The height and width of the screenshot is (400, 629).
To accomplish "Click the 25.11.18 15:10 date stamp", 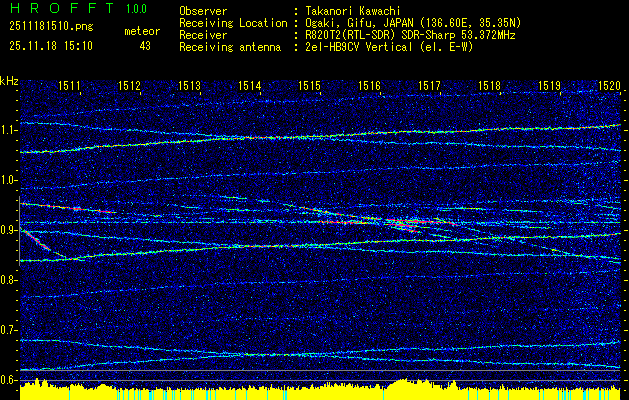I will coord(50,46).
